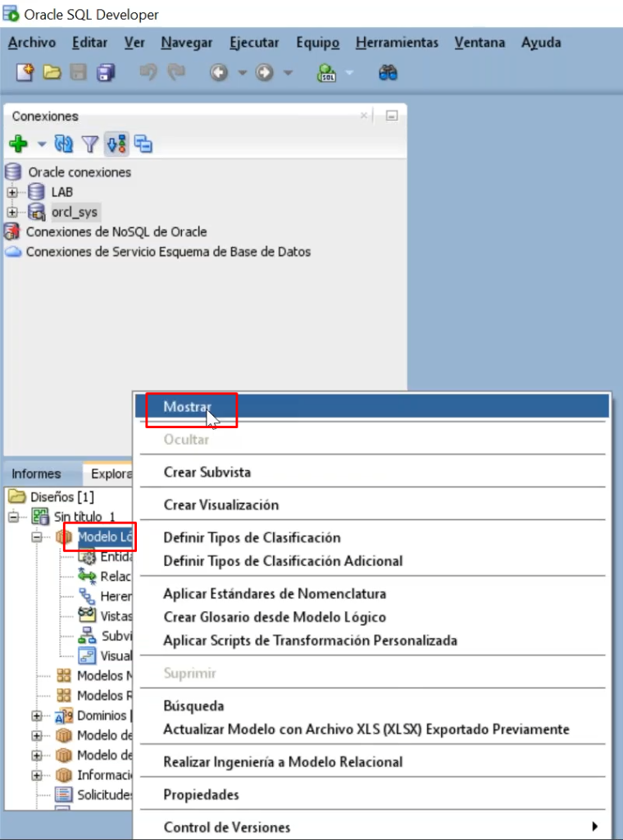
Task: Click the Solicitudes list icon in tree
Action: point(64,794)
